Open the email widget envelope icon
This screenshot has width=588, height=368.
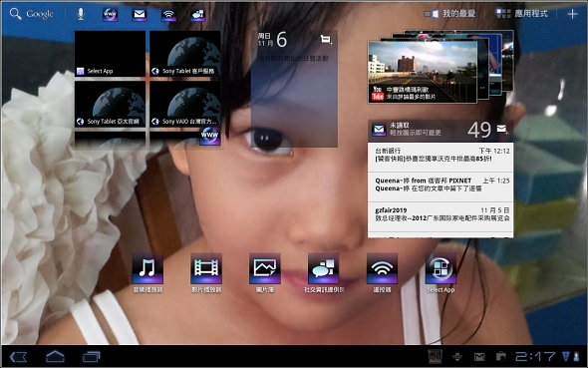point(379,130)
